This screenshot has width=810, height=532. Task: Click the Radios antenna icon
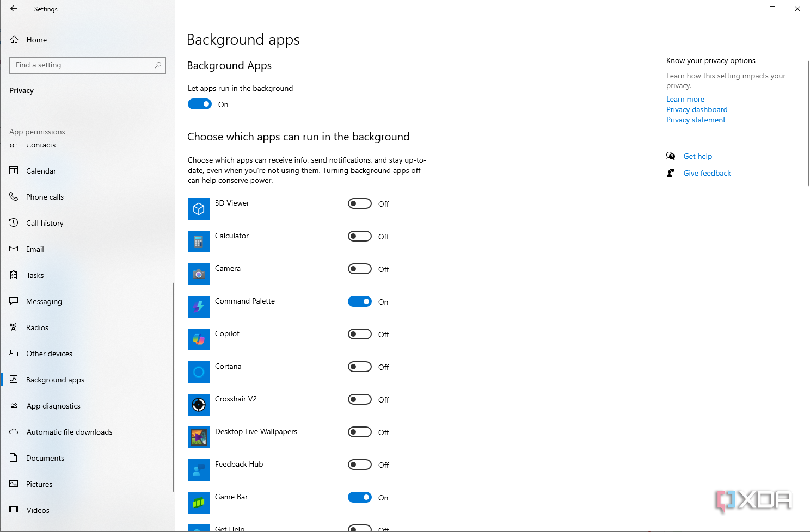14,327
